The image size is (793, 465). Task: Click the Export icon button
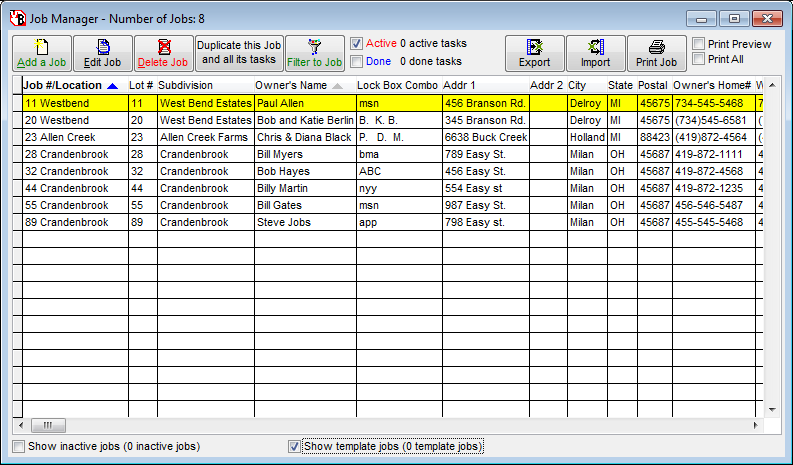point(534,53)
